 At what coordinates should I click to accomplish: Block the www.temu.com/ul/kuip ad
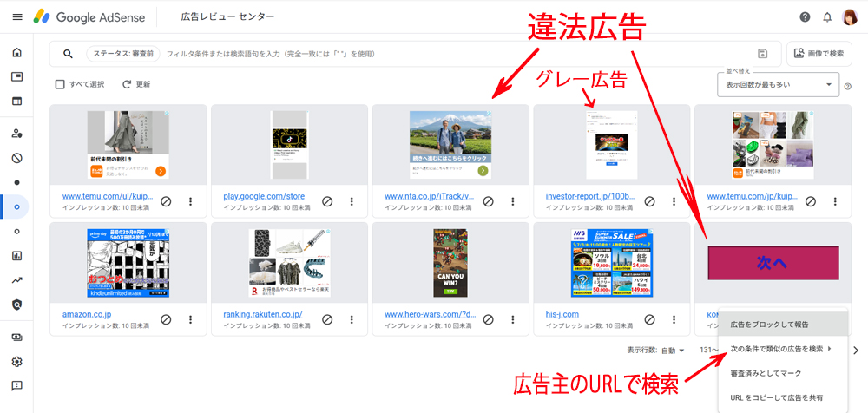pyautogui.click(x=166, y=201)
